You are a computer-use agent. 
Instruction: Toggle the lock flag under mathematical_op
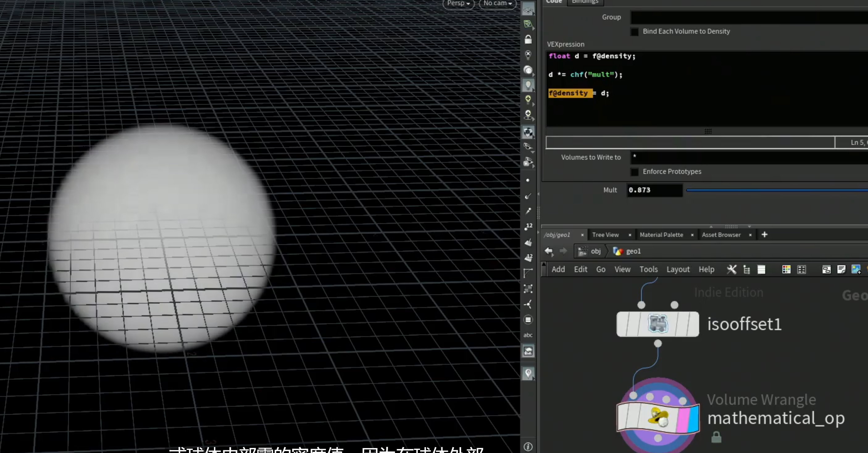point(716,437)
